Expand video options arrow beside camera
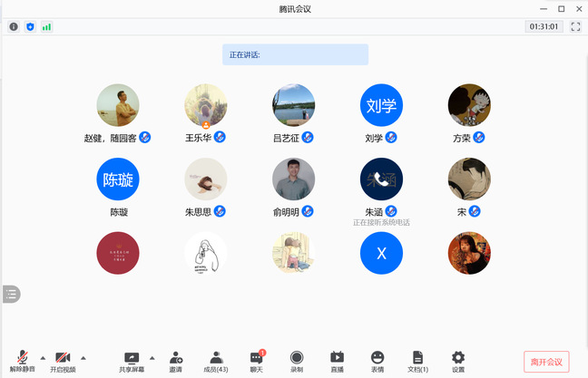Screen dimensions: 588x378 pyautogui.click(x=83, y=357)
